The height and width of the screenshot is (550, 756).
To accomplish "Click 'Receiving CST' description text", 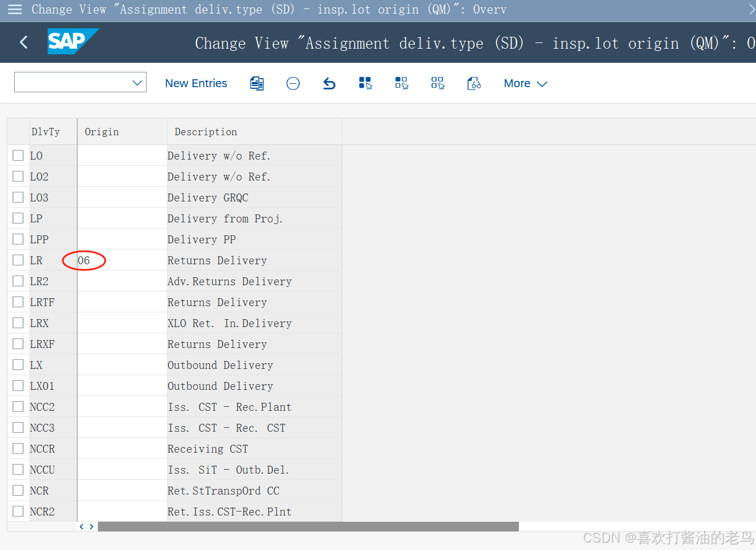I will tap(208, 449).
